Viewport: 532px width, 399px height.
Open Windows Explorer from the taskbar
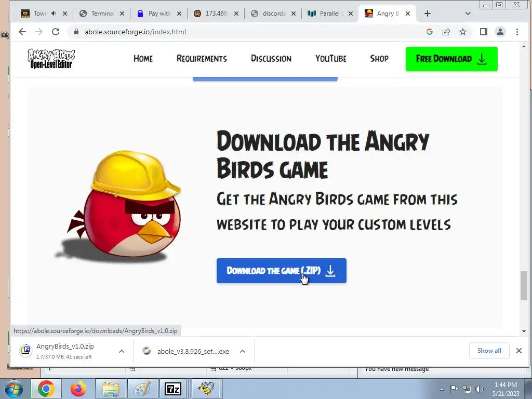[x=111, y=389]
